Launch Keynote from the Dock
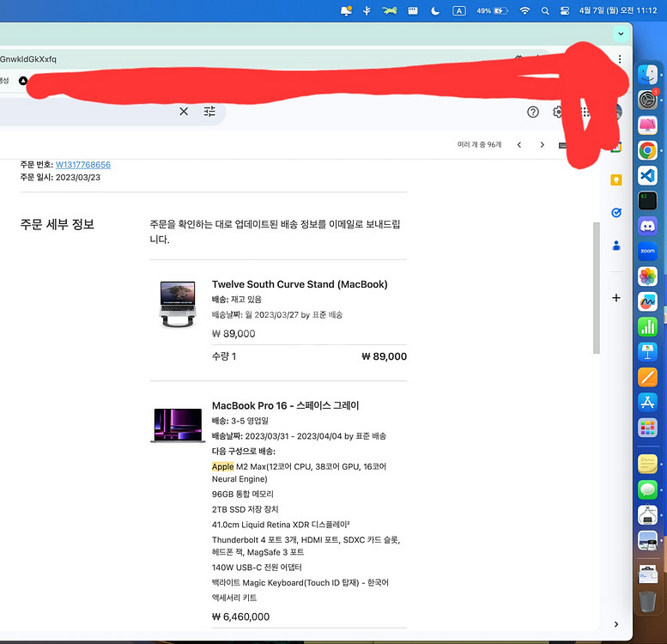This screenshot has width=667, height=644. pyautogui.click(x=647, y=352)
